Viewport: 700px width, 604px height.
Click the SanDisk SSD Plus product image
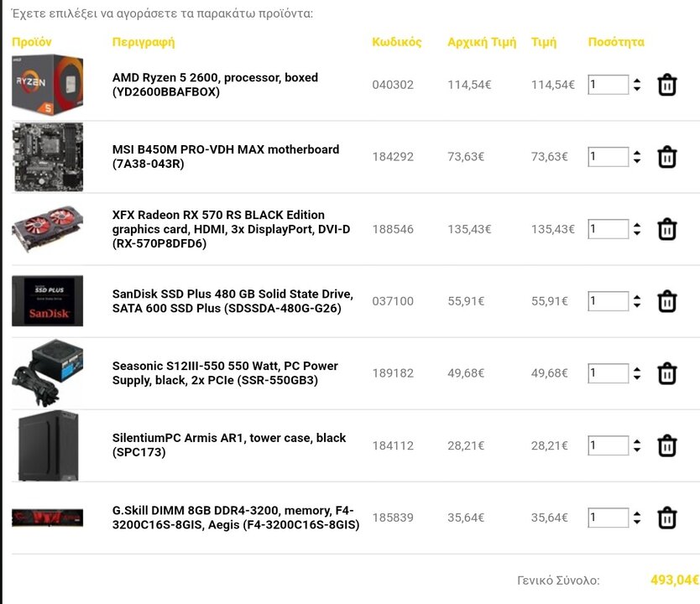(47, 300)
